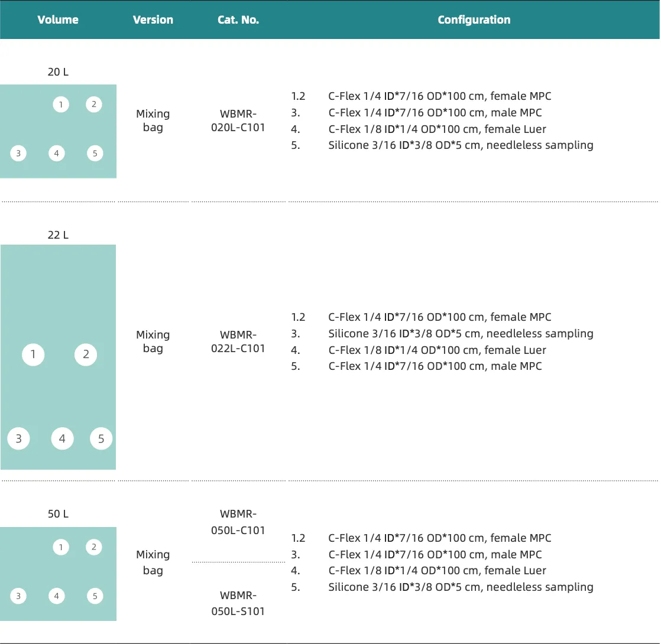Image resolution: width=661 pixels, height=644 pixels.
Task: Click port 3 circle in the 20 L bag diagram
Action: point(18,153)
